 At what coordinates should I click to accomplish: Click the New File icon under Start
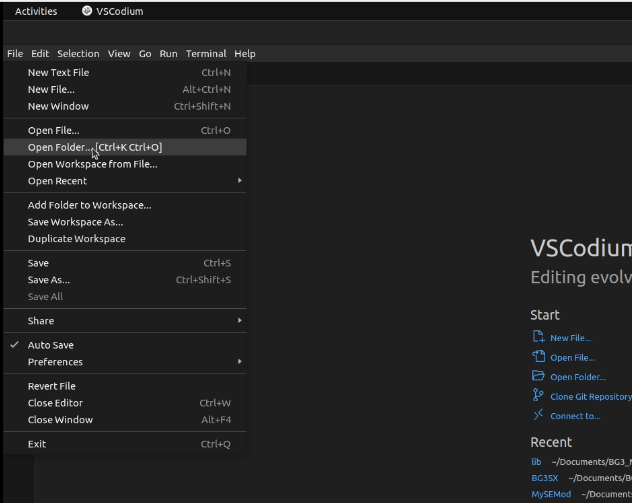coord(538,336)
